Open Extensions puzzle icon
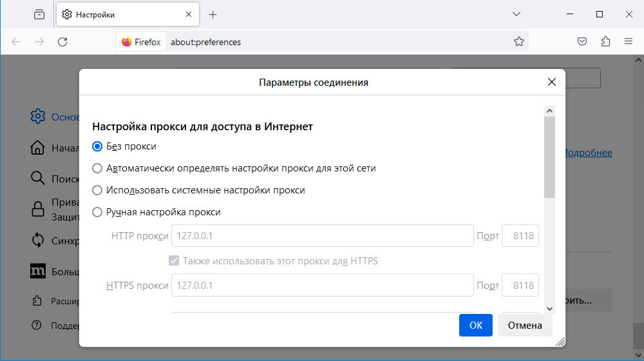Viewport: 644px width, 361px height. point(605,41)
